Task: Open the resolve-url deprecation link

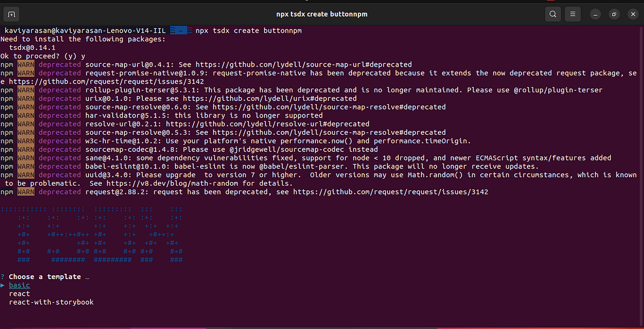Action: click(271, 123)
